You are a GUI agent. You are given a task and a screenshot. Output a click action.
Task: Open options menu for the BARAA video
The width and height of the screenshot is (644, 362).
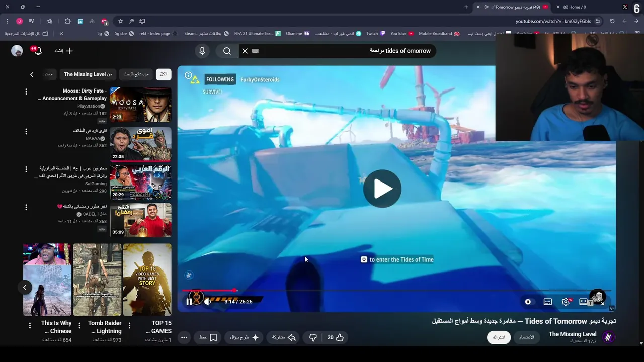(x=26, y=131)
